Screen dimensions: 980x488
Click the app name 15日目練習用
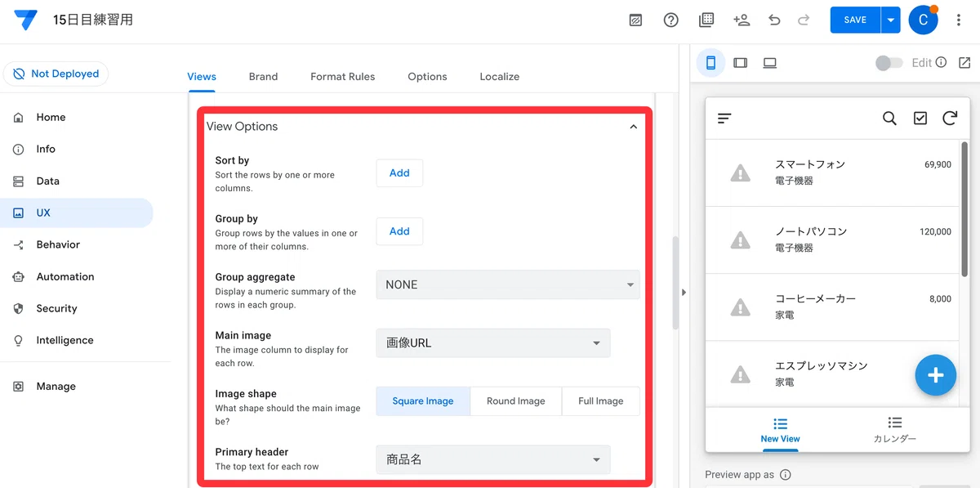pos(92,20)
